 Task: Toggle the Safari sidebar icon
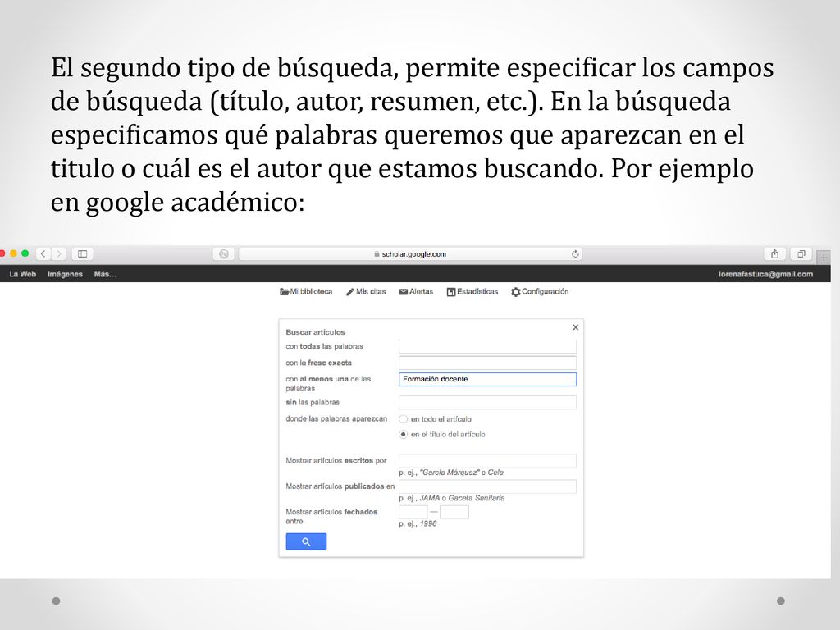[x=83, y=254]
